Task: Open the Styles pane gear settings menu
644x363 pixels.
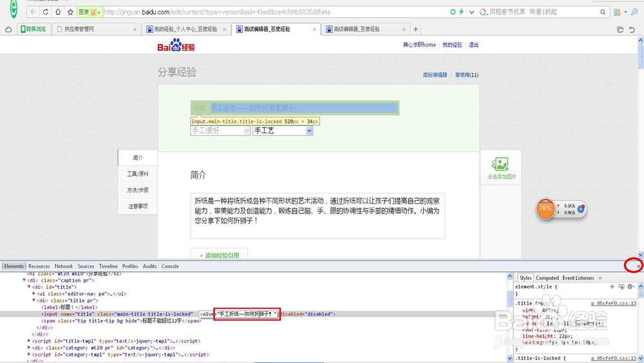Action: click(x=631, y=286)
